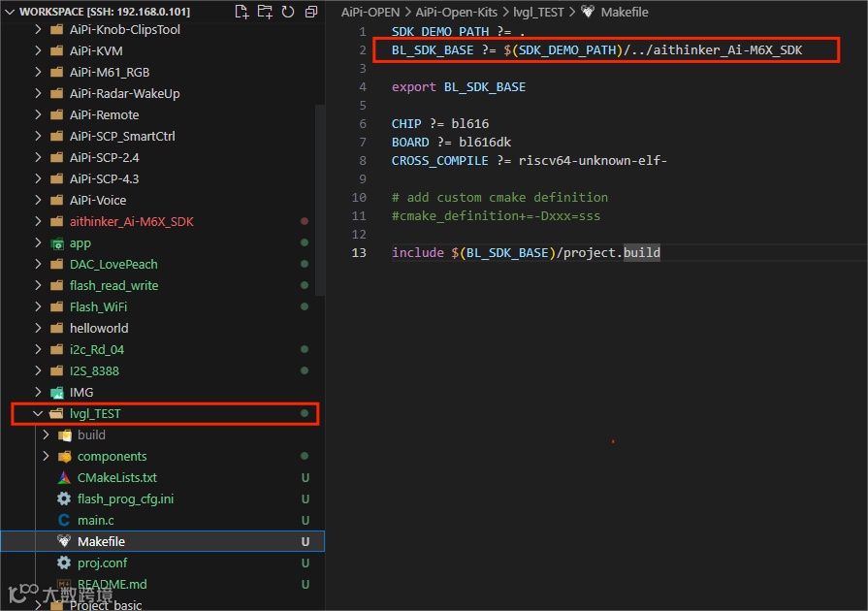Click the New Folder icon in the explorer header

click(265, 12)
